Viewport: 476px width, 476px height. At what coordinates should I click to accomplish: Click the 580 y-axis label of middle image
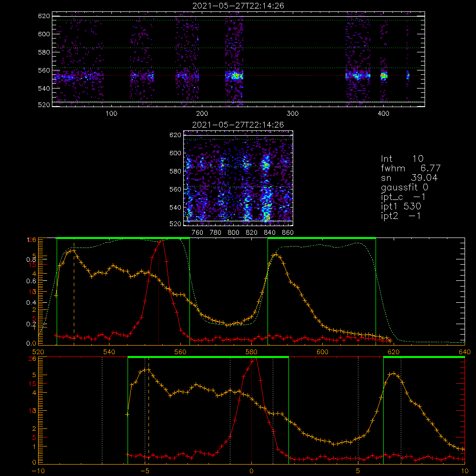point(175,171)
